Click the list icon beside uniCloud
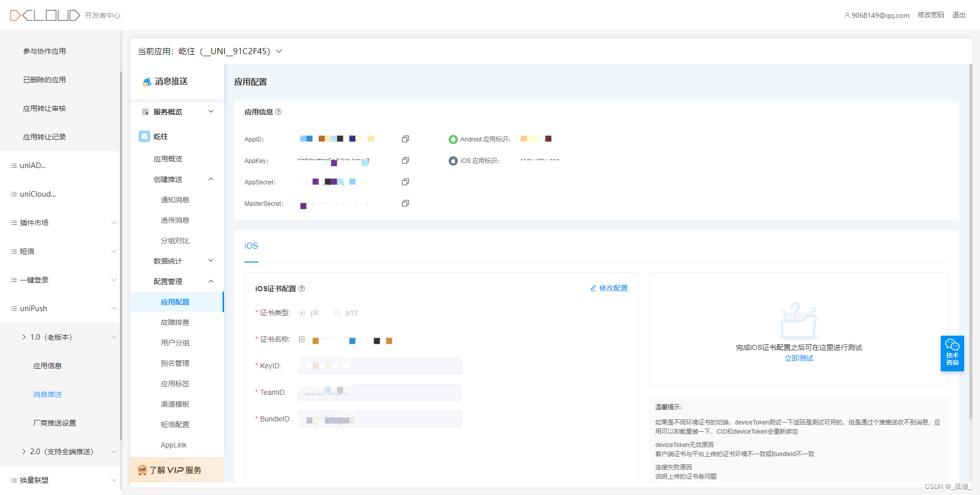The height and width of the screenshot is (495, 980). click(14, 194)
